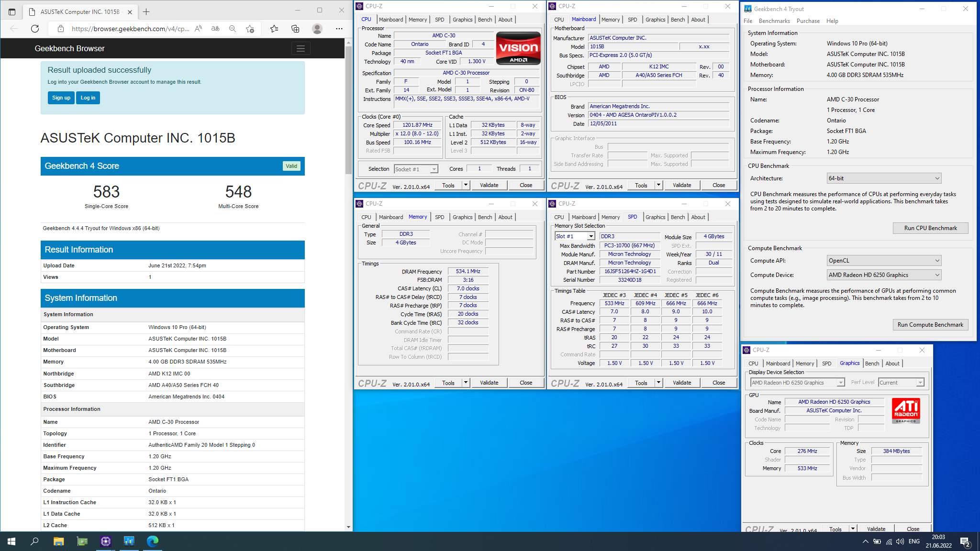Switch to CPU-Z taskbar icon
Screen dimensions: 980x551
pyautogui.click(x=106, y=541)
